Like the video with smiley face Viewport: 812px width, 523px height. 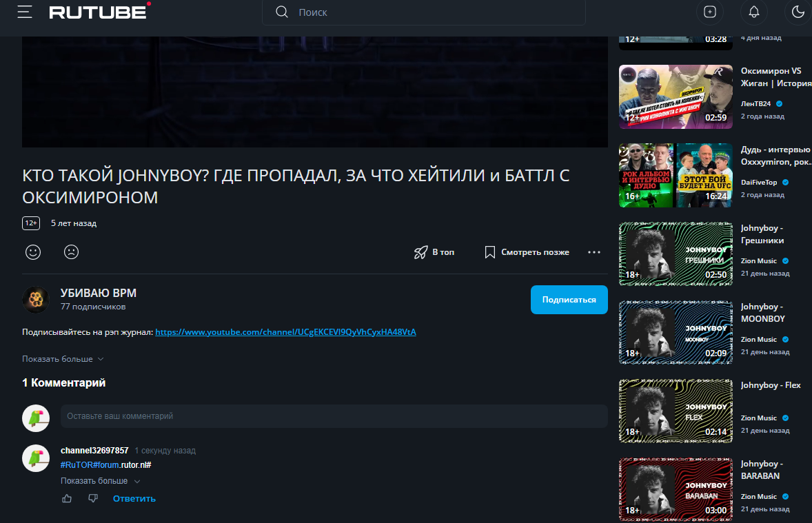pyautogui.click(x=33, y=252)
